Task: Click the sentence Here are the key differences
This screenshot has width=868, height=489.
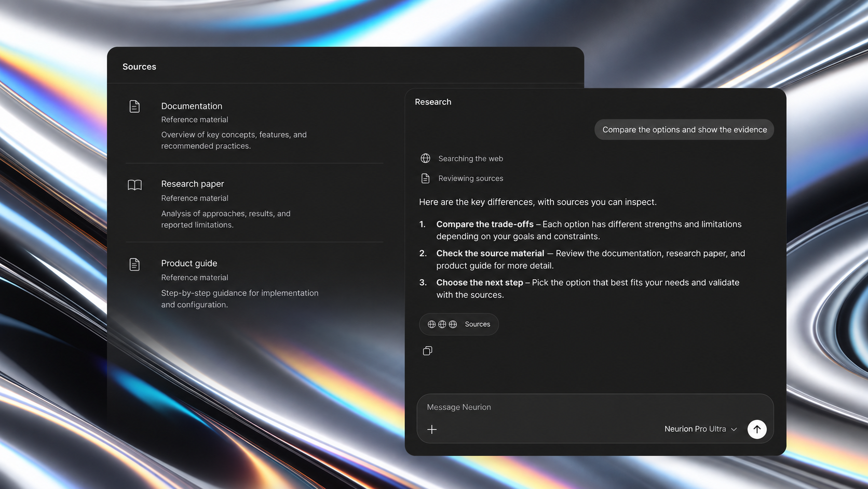Action: click(x=538, y=202)
